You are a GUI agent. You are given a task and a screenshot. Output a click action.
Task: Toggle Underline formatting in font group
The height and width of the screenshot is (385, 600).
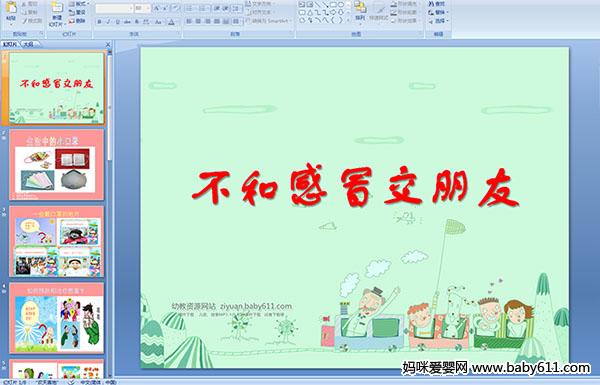[x=118, y=22]
